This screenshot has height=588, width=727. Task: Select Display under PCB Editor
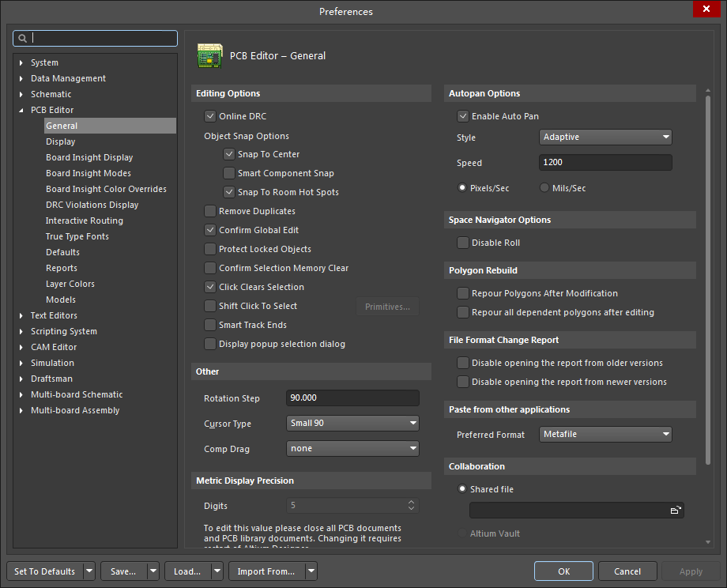coord(60,141)
